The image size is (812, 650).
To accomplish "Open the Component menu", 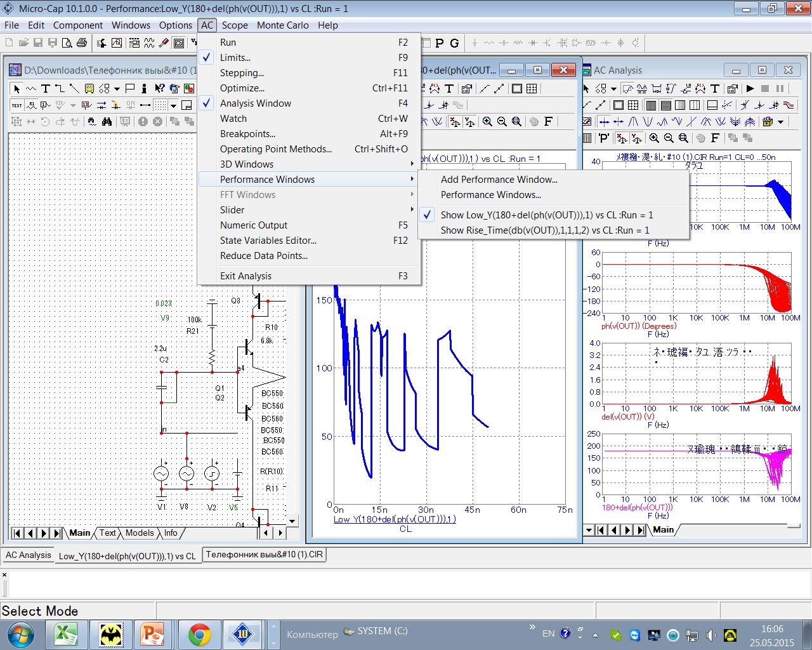I will pyautogui.click(x=78, y=25).
